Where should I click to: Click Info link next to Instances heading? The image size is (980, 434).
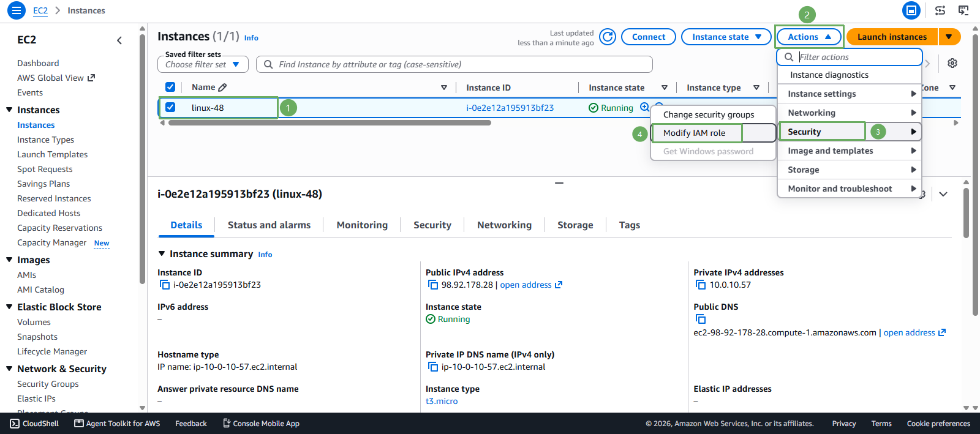pyautogui.click(x=251, y=38)
